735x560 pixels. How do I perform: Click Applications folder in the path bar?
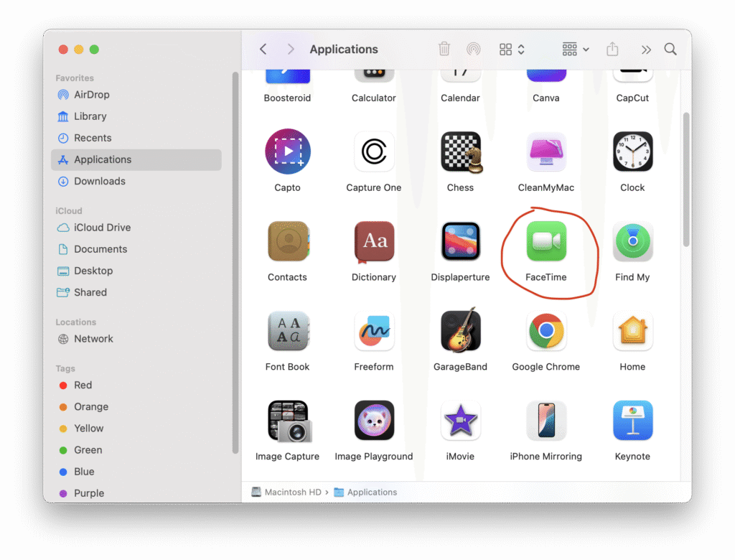(365, 492)
